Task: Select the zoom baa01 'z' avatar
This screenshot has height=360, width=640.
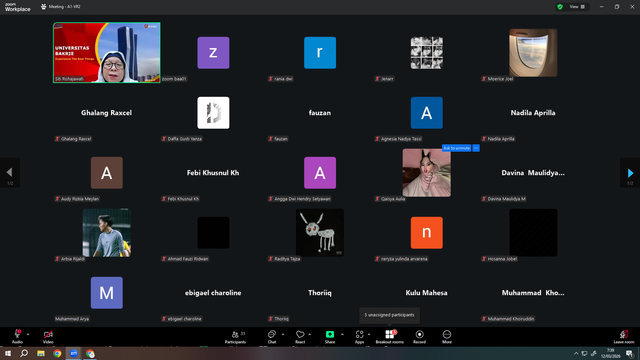Action: [213, 53]
